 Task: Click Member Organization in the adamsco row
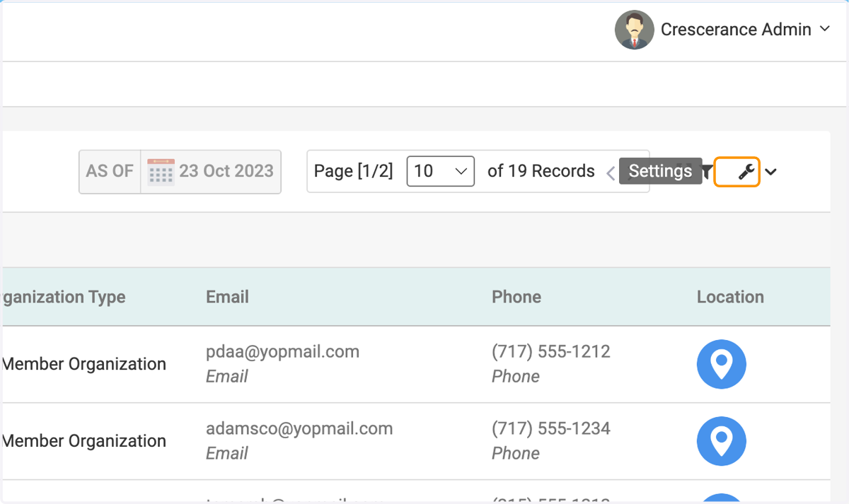[x=84, y=441]
